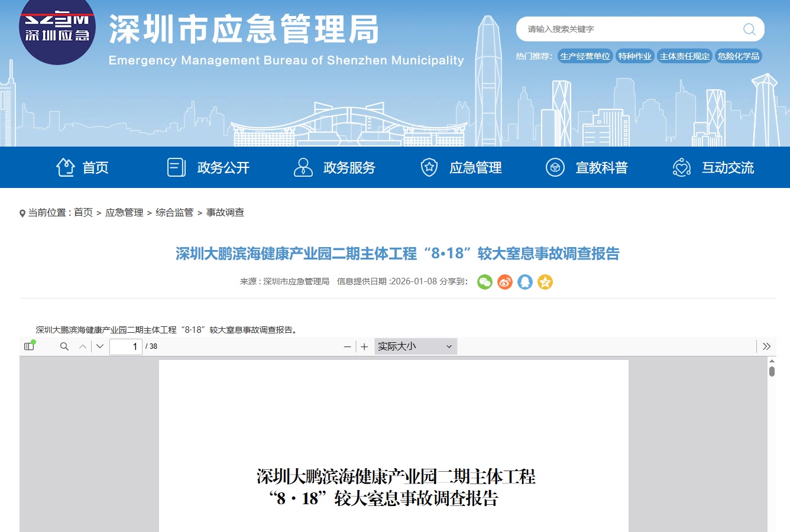Viewport: 790px width, 532px height.
Task: Zoom out the PDF document
Action: pos(348,346)
